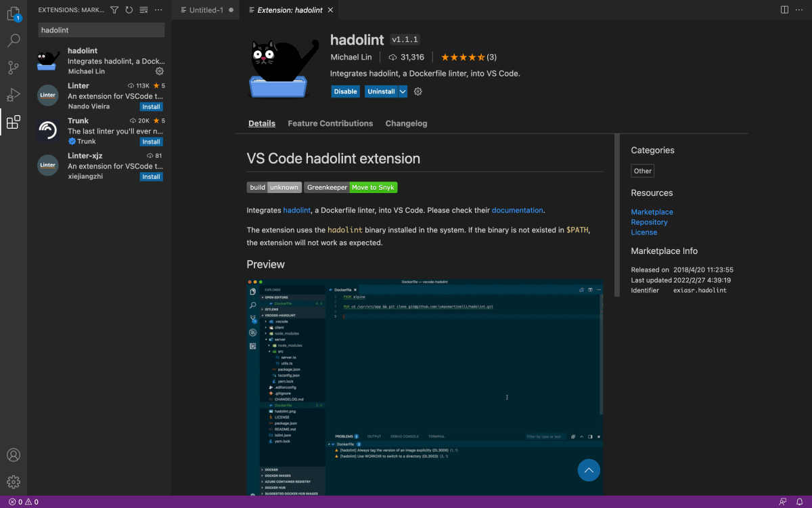Click the Michael Lin publisher name in header
812x508 pixels.
351,58
